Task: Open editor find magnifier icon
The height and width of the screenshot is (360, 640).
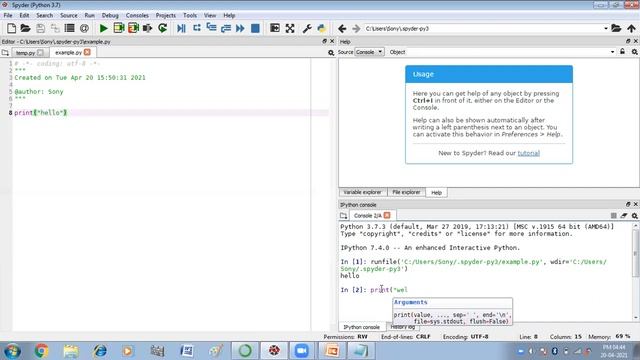Action: pos(331,53)
